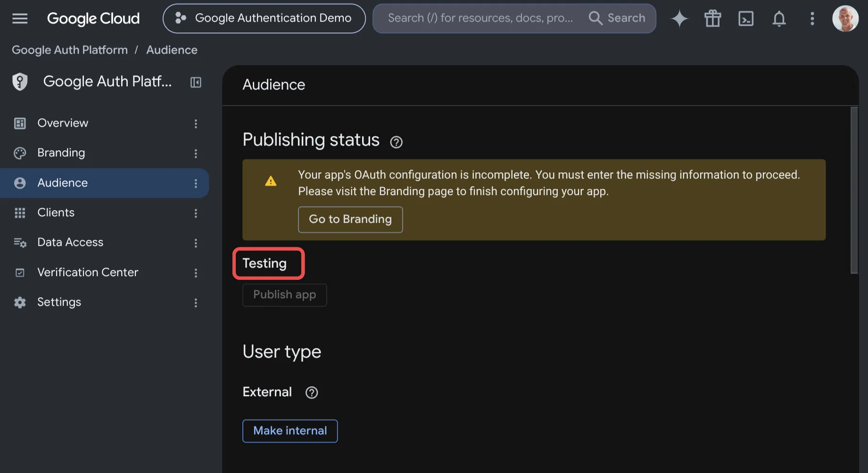This screenshot has height=473, width=868.
Task: Click the Go to Branding button
Action: pyautogui.click(x=350, y=219)
